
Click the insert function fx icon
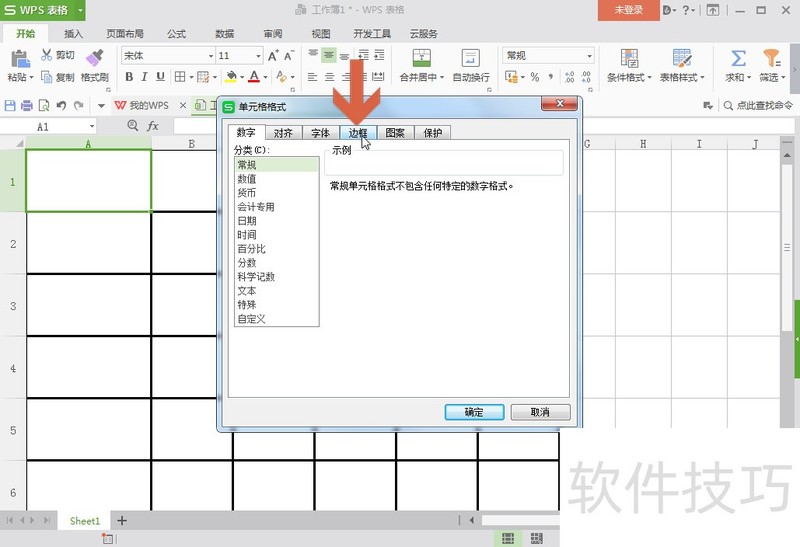pyautogui.click(x=153, y=126)
